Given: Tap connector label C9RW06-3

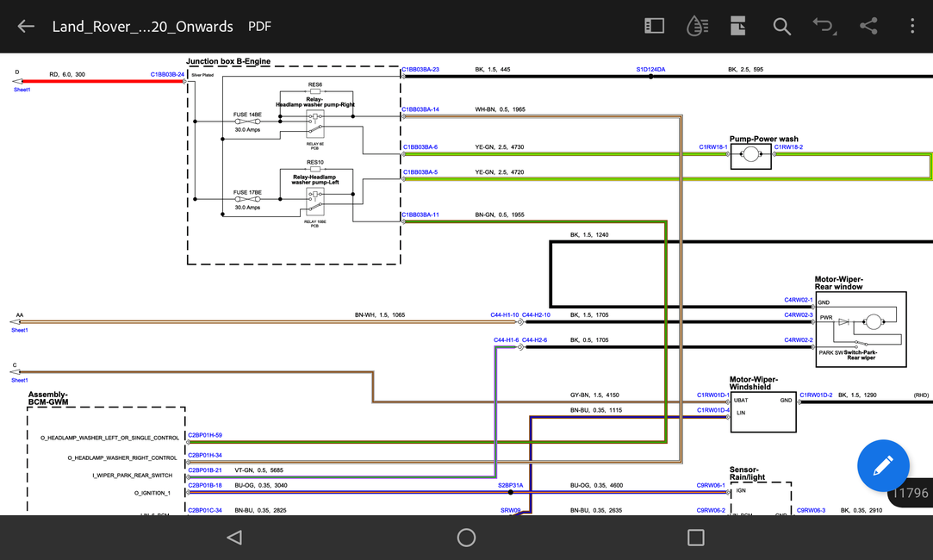Looking at the screenshot, I should click(x=811, y=510).
